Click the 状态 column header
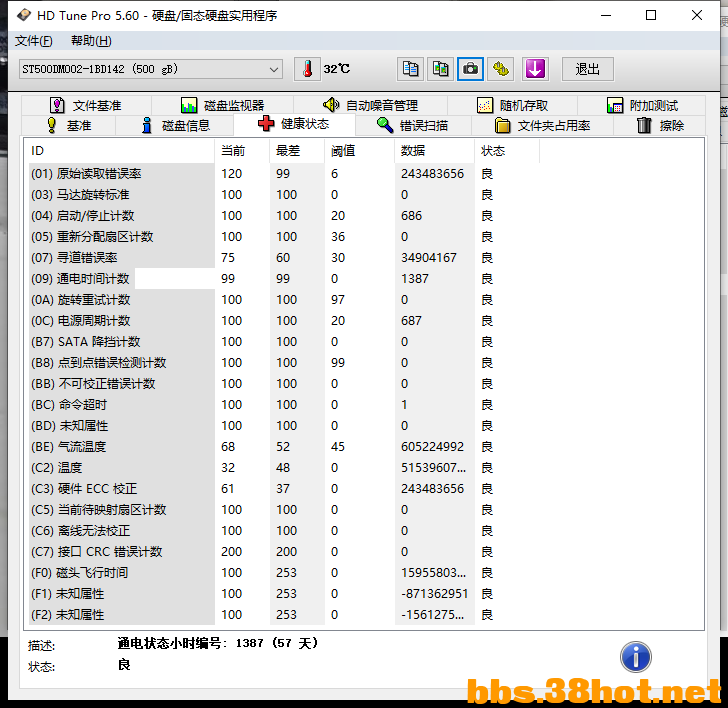728x708 pixels. point(507,151)
